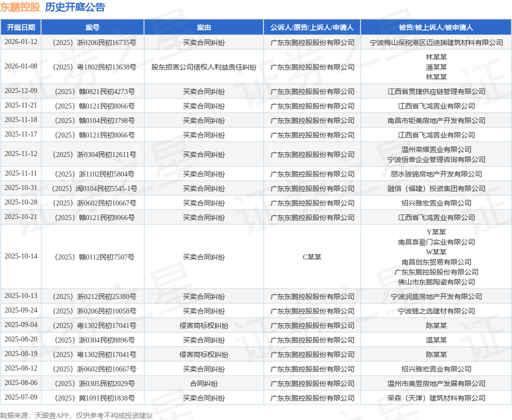Click cause 股东损害公司债权人利益责任纠纷
The image size is (512, 420).
[x=204, y=67]
